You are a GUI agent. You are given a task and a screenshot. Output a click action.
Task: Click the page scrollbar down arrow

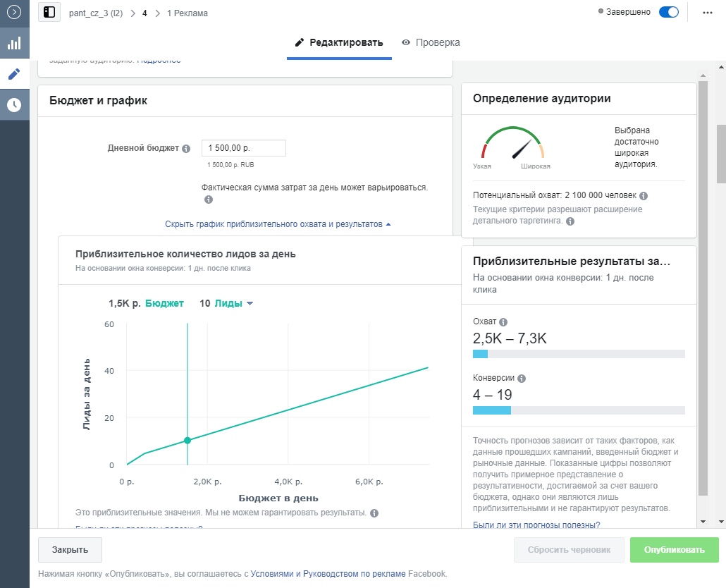click(721, 521)
